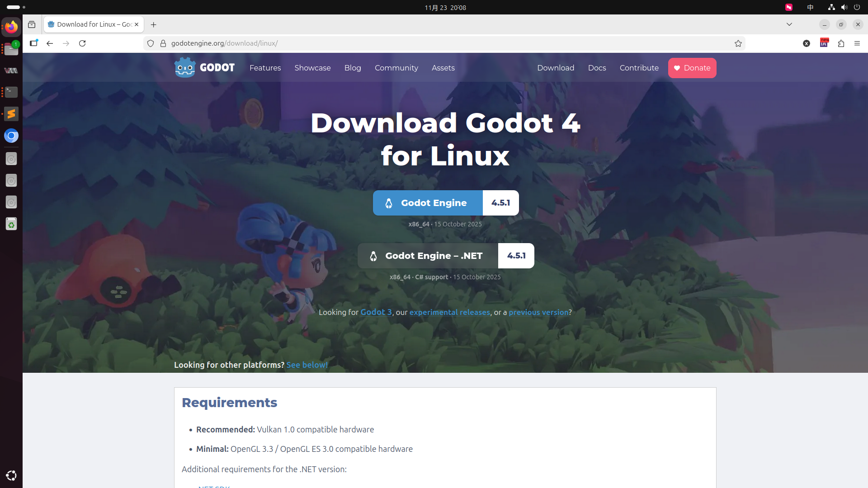Viewport: 868px width, 488px height.
Task: Open the list all tabs chevron
Action: [x=789, y=24]
